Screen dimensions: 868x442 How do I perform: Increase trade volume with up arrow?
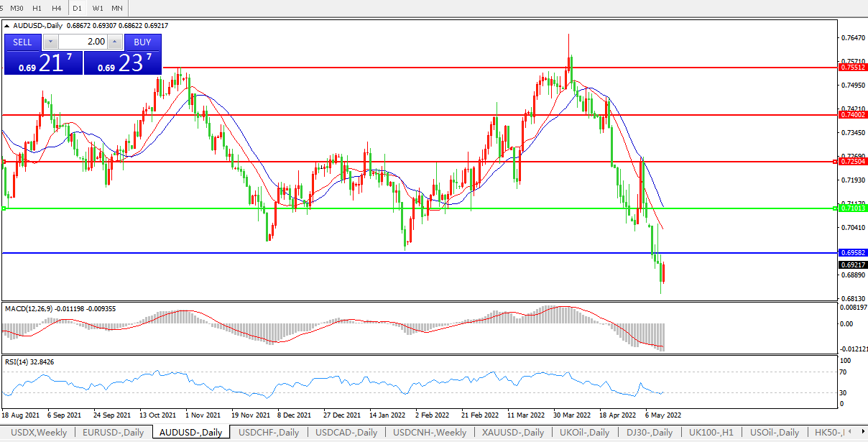click(x=114, y=42)
